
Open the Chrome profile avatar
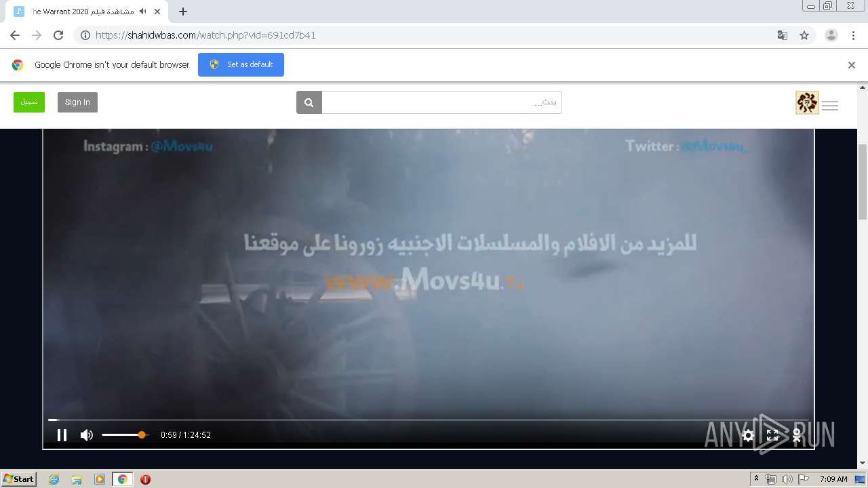831,35
